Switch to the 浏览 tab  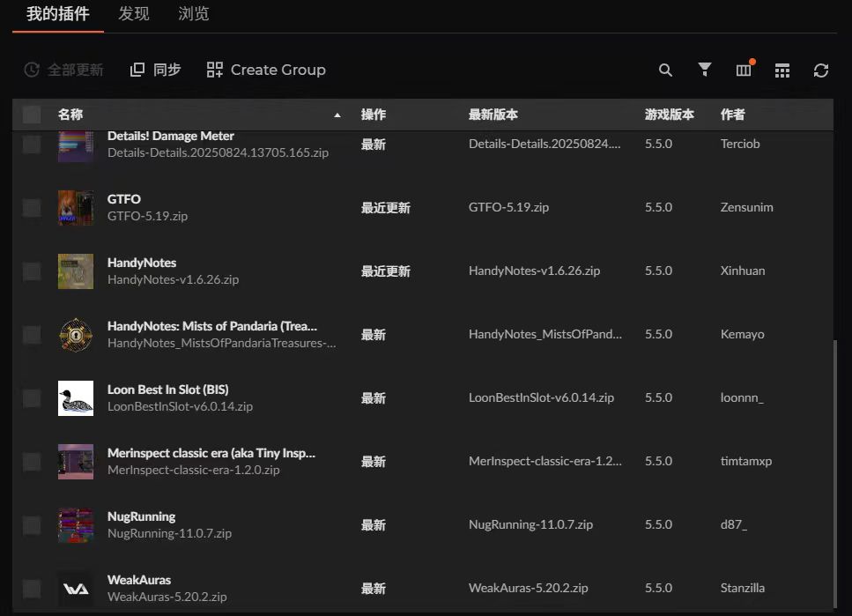(193, 14)
